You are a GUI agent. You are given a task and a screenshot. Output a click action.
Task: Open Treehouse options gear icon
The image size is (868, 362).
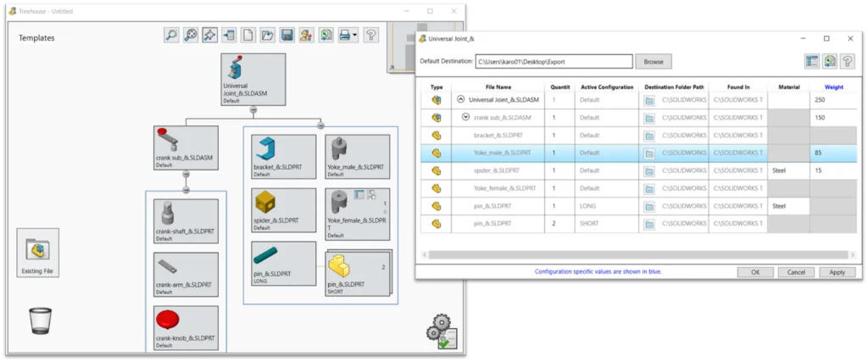(x=442, y=332)
